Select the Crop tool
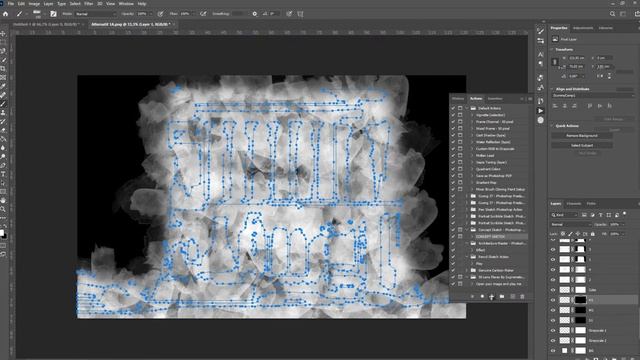Image resolution: width=640 pixels, height=360 pixels. tap(3, 69)
